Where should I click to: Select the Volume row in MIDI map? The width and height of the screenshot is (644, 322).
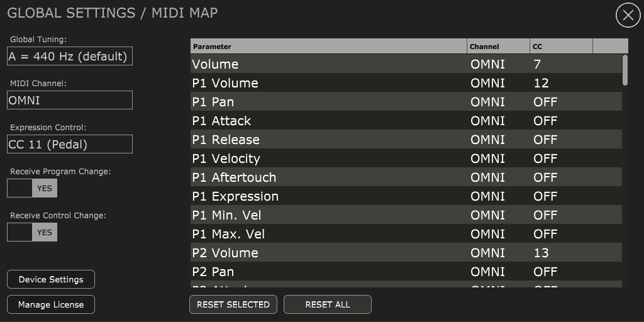(x=406, y=64)
